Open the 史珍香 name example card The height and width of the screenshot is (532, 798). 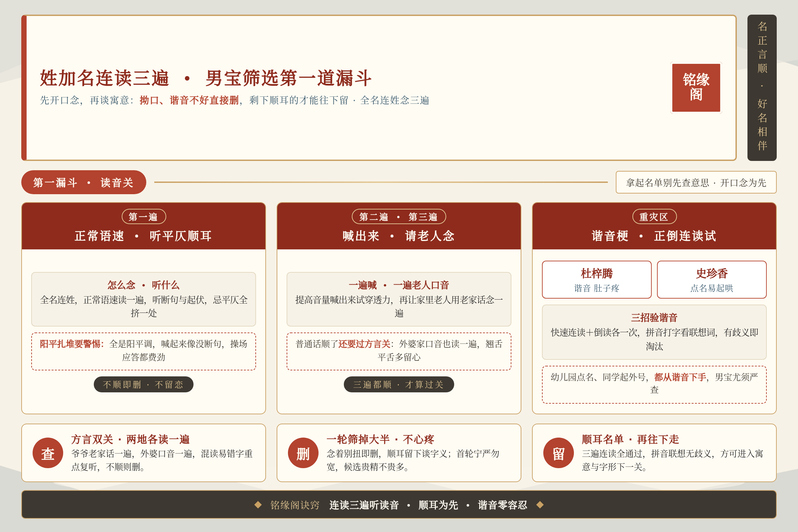[712, 280]
